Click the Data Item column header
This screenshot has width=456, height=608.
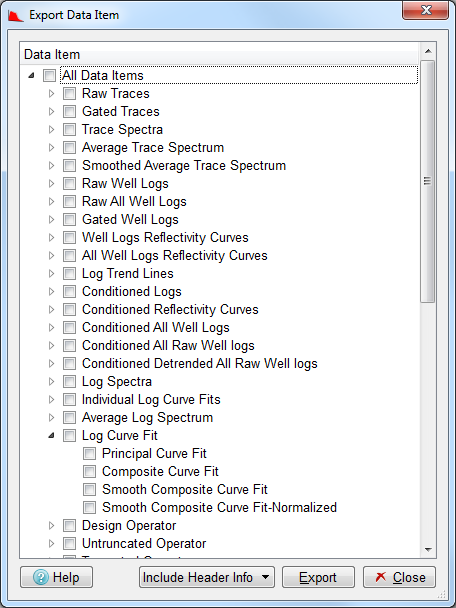pos(219,54)
